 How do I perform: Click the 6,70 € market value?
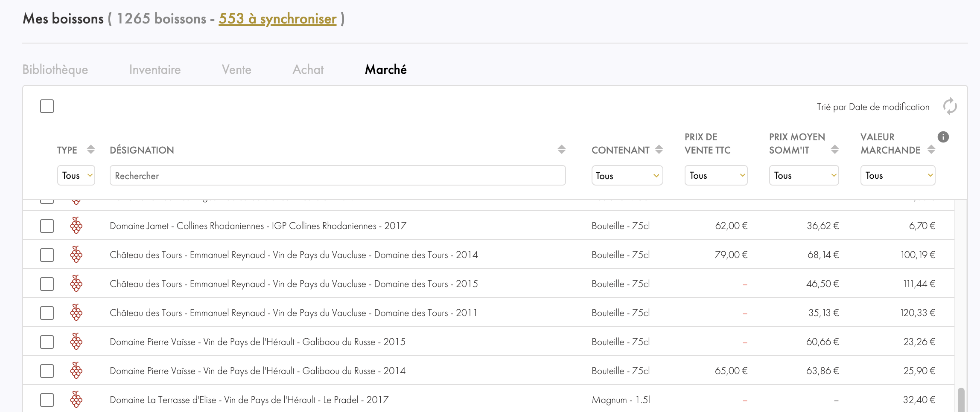[x=922, y=226]
